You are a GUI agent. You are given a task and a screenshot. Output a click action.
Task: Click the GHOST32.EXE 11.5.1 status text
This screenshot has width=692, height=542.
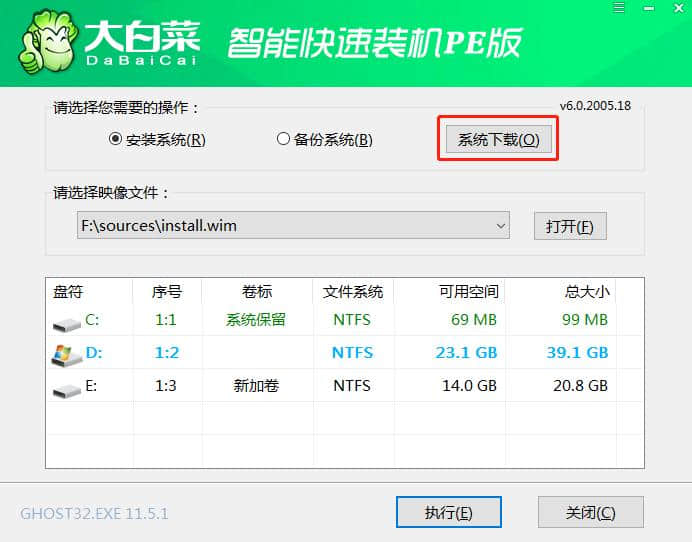(94, 513)
